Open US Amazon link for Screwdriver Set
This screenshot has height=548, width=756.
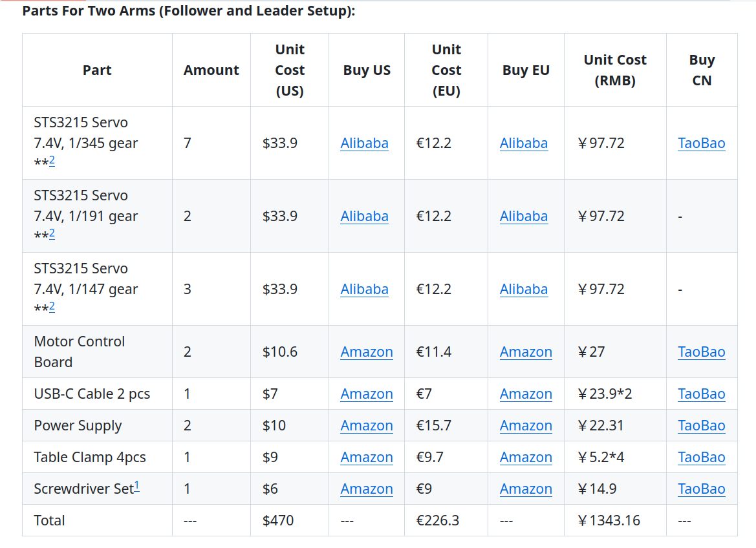[x=367, y=489]
